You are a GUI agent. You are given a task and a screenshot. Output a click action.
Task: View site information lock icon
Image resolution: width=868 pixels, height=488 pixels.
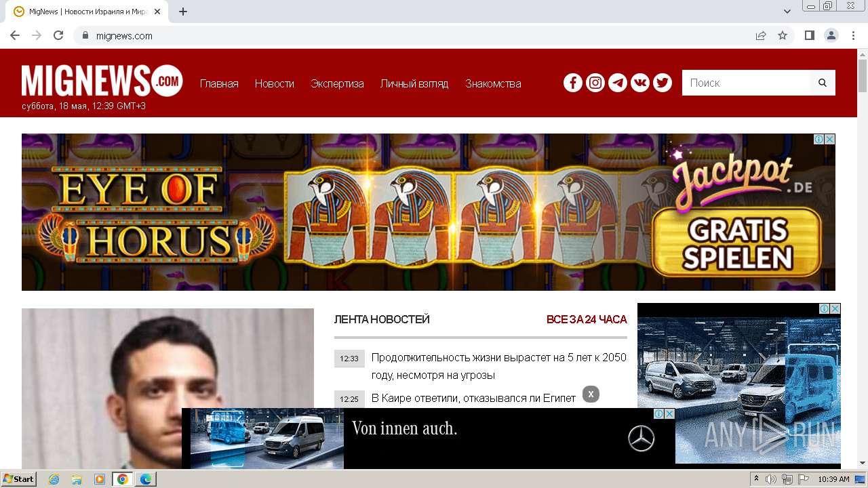click(x=85, y=35)
